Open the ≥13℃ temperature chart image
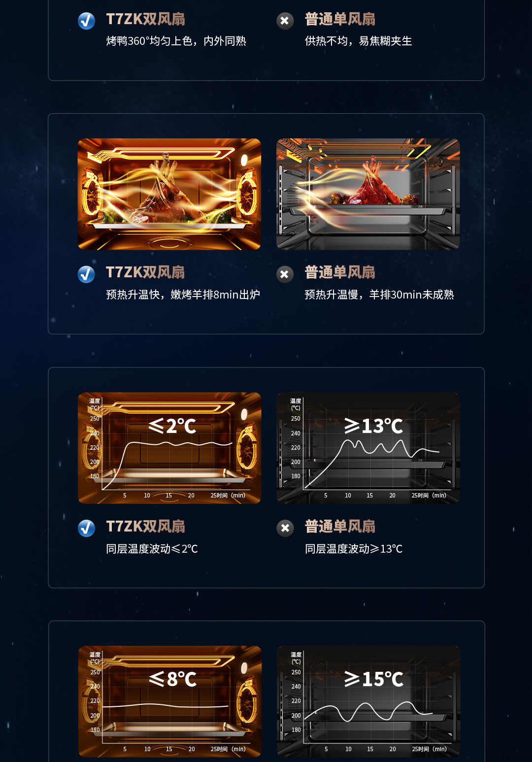The width and height of the screenshot is (532, 762). point(368,448)
